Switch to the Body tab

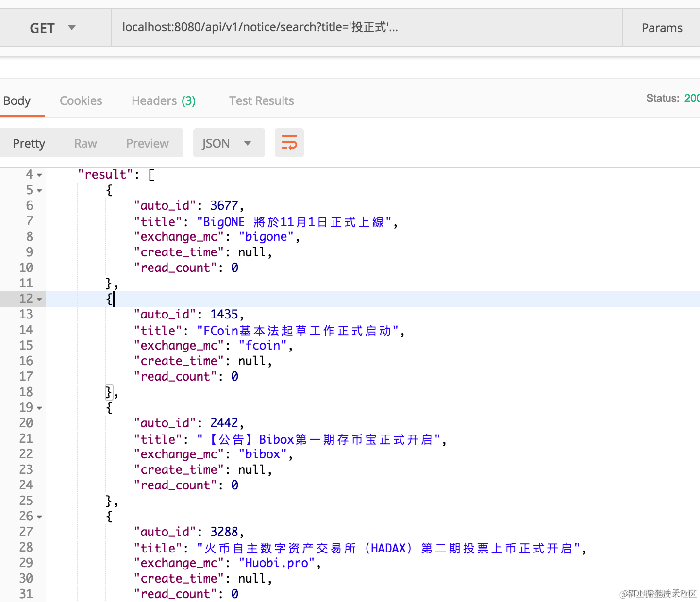tap(17, 101)
